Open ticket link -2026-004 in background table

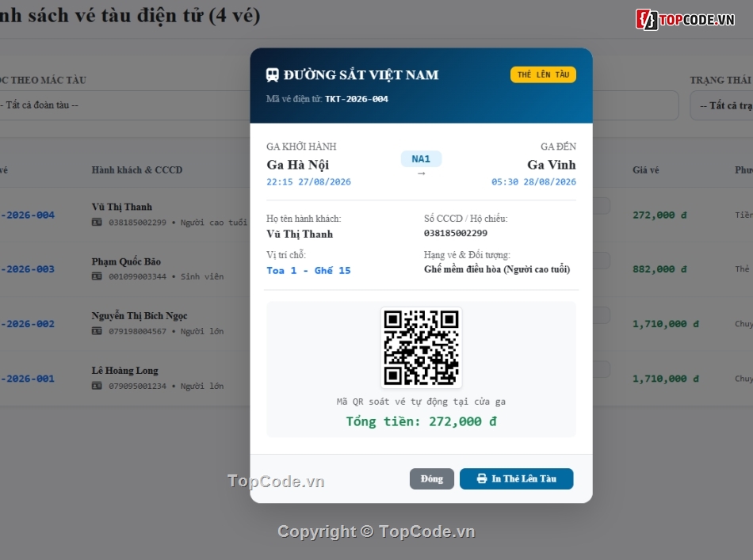28,215
